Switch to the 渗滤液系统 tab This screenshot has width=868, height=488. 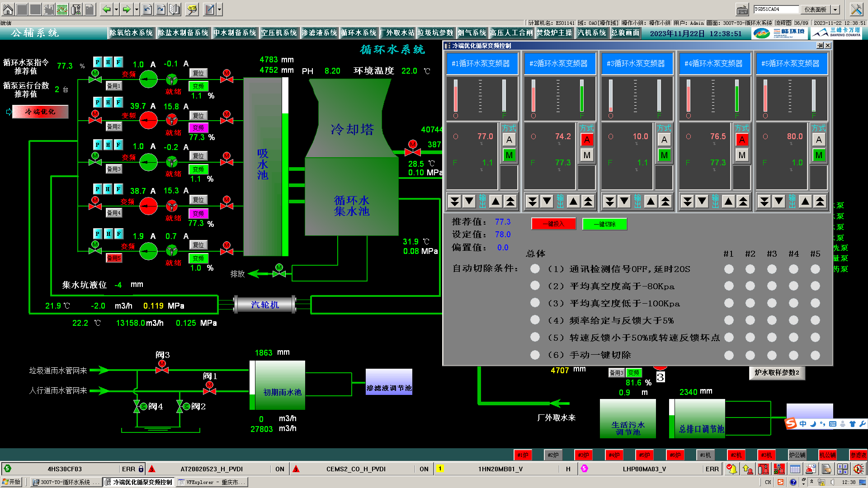point(319,33)
